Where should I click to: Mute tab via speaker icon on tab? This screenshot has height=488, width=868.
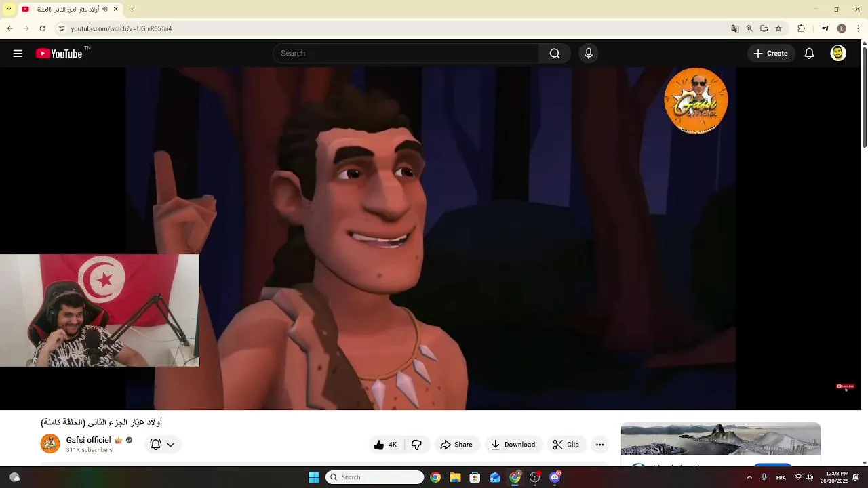tap(104, 9)
